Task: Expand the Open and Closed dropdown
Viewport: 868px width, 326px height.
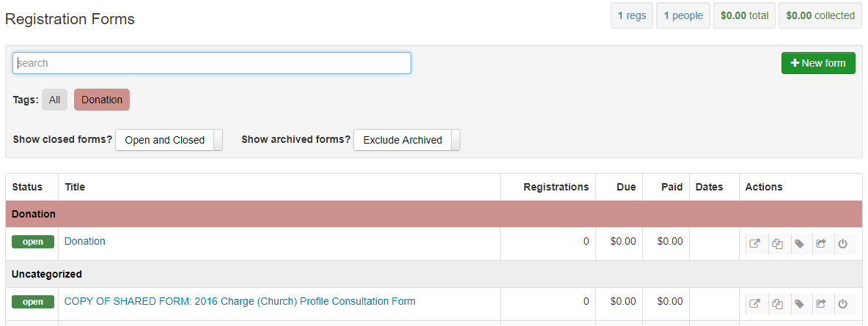Action: [169, 140]
